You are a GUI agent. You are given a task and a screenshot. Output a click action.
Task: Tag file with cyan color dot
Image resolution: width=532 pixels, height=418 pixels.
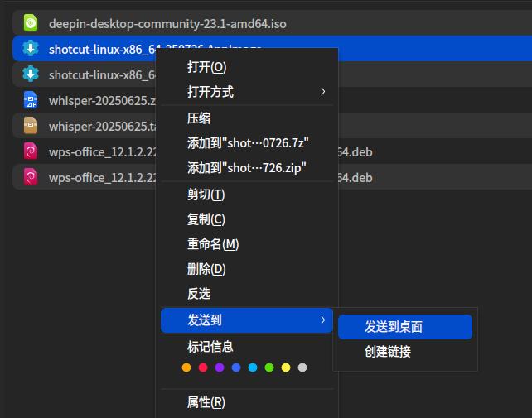(253, 368)
